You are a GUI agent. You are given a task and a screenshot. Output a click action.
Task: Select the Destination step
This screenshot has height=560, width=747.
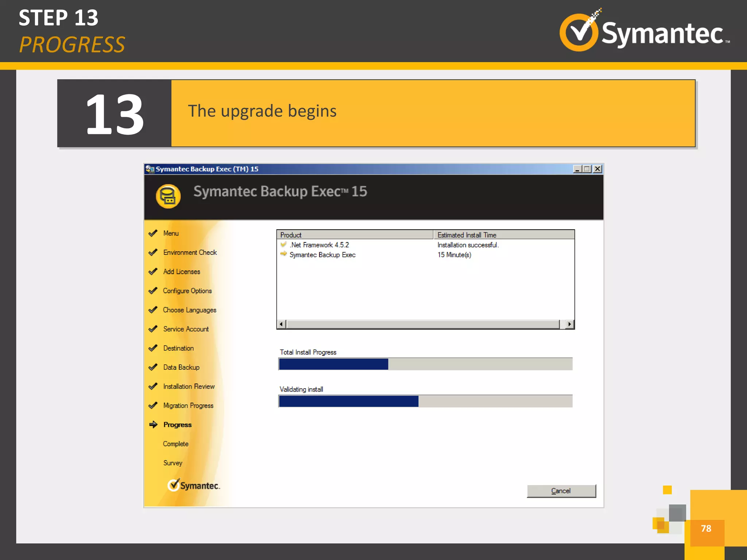pos(179,348)
